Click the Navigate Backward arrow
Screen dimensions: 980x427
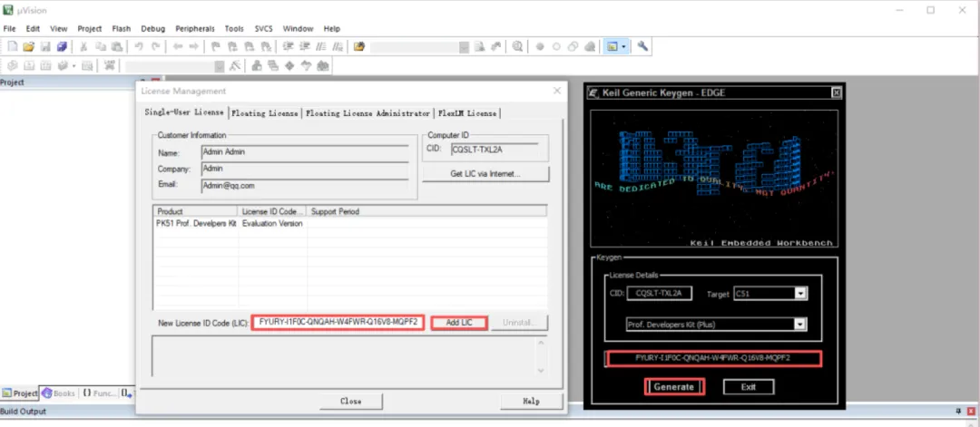(x=178, y=47)
